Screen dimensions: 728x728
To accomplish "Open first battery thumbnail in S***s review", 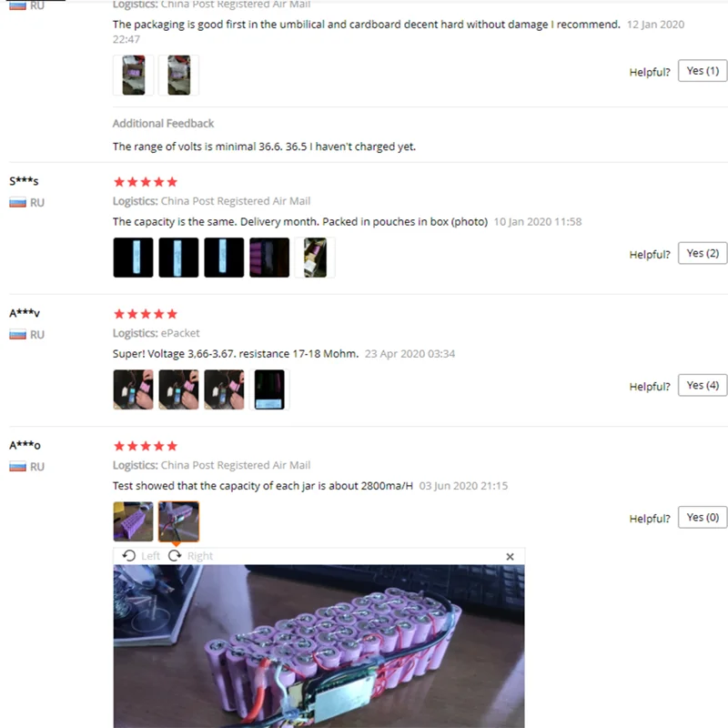I will tap(133, 258).
